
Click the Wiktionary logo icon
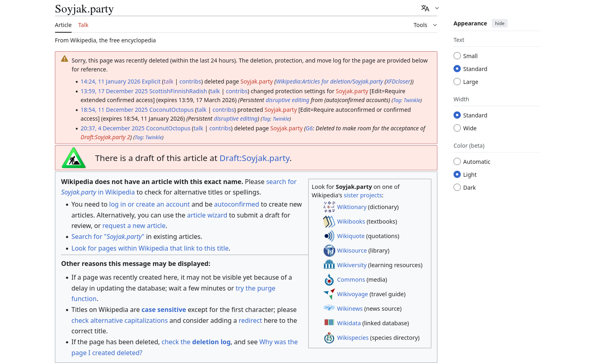(329, 207)
